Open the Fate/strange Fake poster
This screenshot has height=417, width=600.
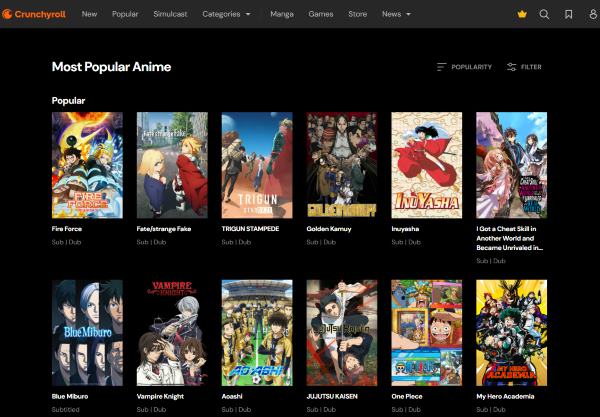(x=172, y=165)
